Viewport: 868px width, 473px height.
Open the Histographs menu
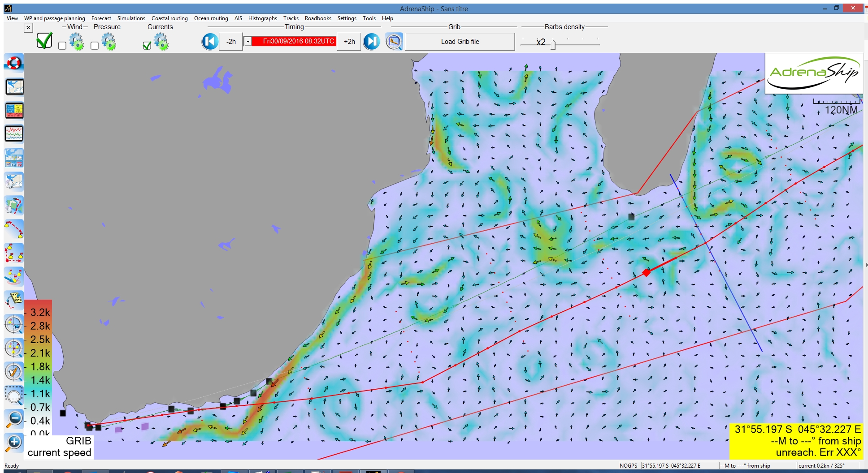[263, 18]
